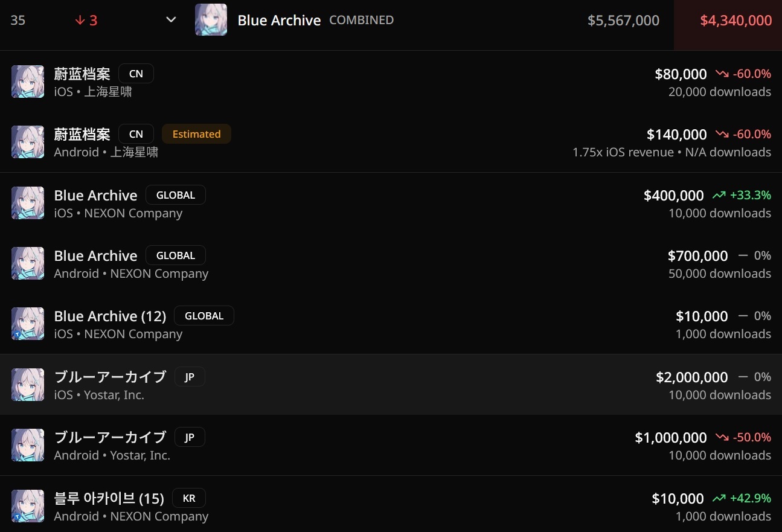The image size is (782, 532).
Task: Click uptrend icon beside $400,000
Action: [719, 195]
